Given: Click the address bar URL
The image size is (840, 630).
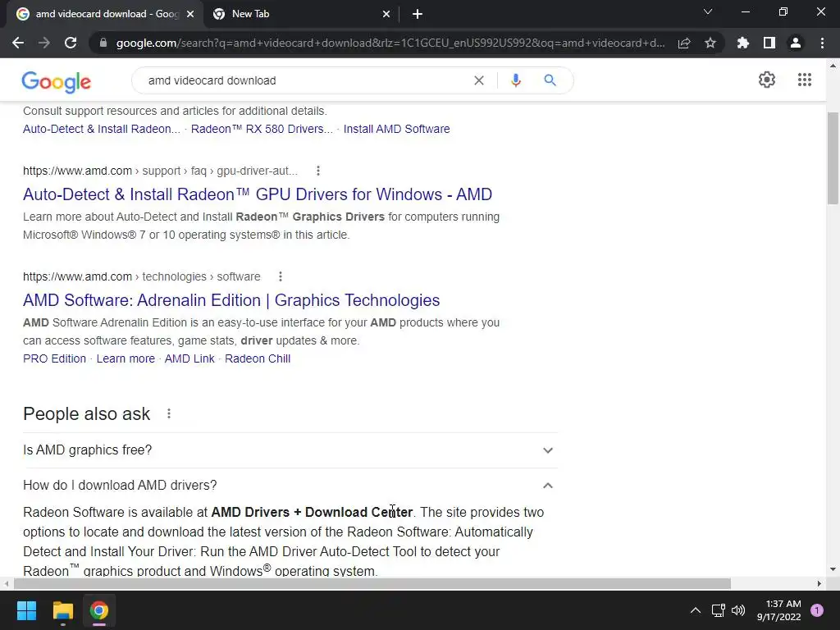Looking at the screenshot, I should (x=390, y=43).
